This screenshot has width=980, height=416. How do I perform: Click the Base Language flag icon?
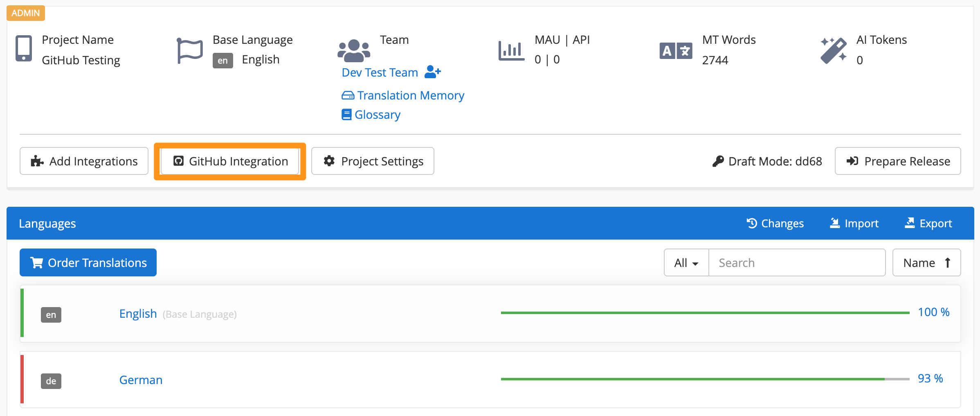(190, 51)
